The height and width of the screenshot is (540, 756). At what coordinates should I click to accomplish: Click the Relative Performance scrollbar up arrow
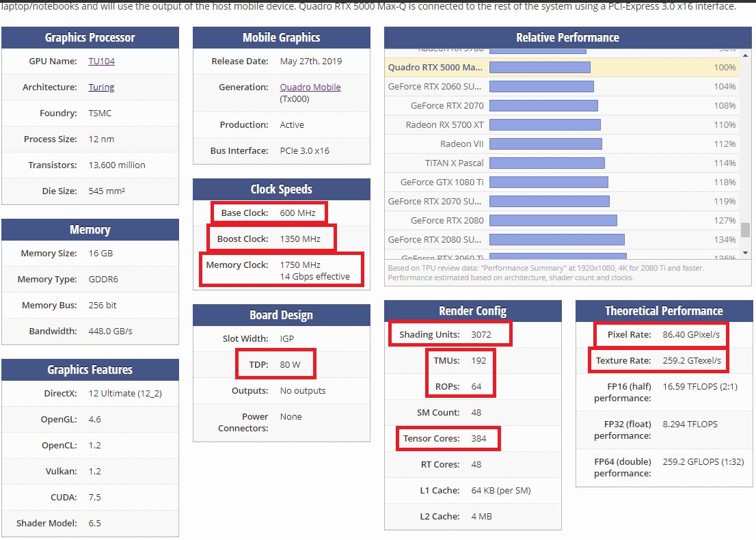tap(745, 55)
